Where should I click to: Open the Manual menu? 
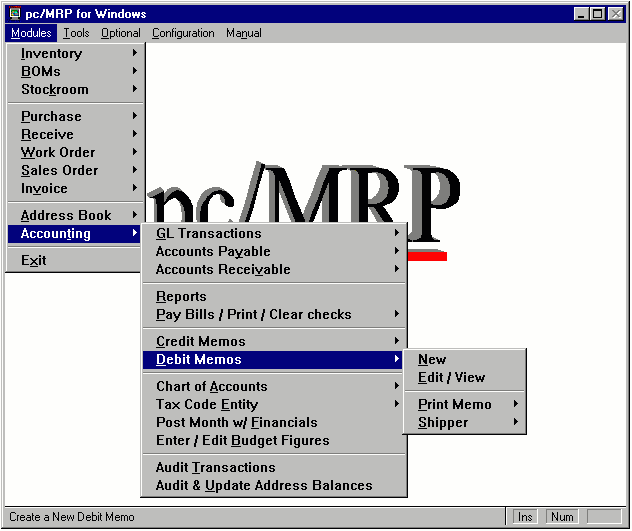coord(243,33)
